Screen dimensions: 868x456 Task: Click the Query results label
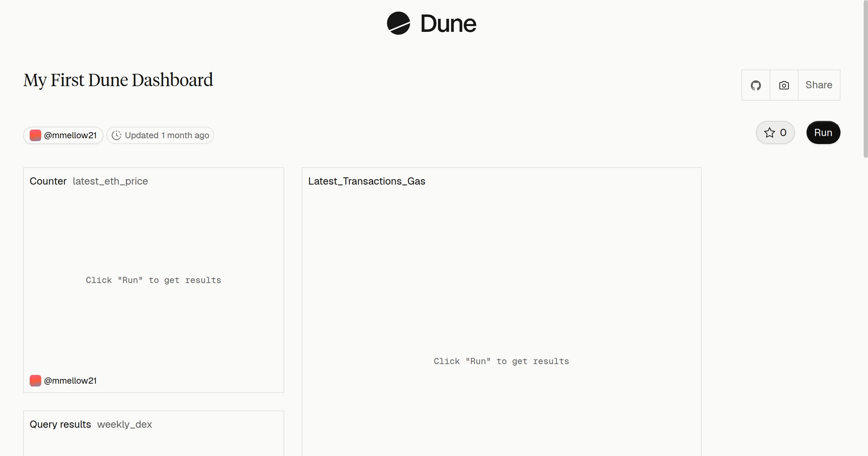click(60, 424)
